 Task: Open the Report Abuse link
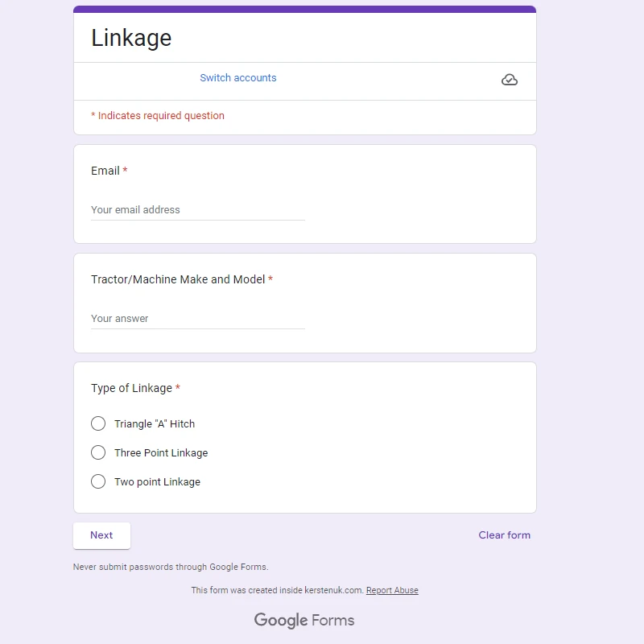392,590
